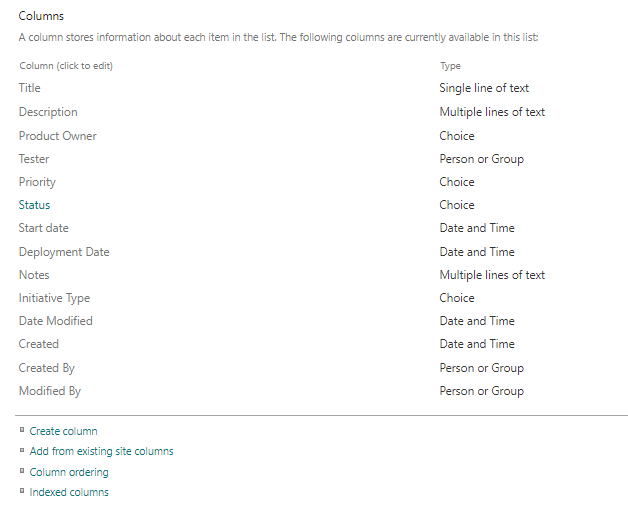628x526 pixels.
Task: Edit the Notes column
Action: pyautogui.click(x=34, y=275)
